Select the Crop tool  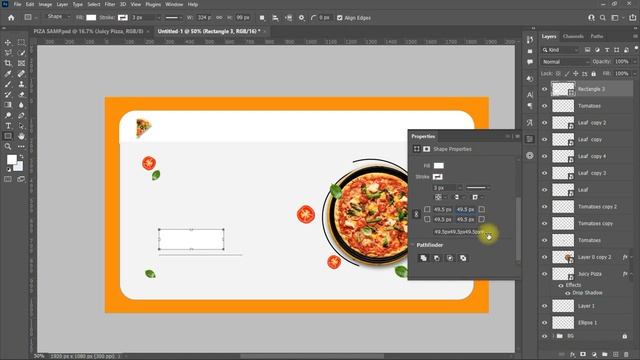tap(8, 63)
